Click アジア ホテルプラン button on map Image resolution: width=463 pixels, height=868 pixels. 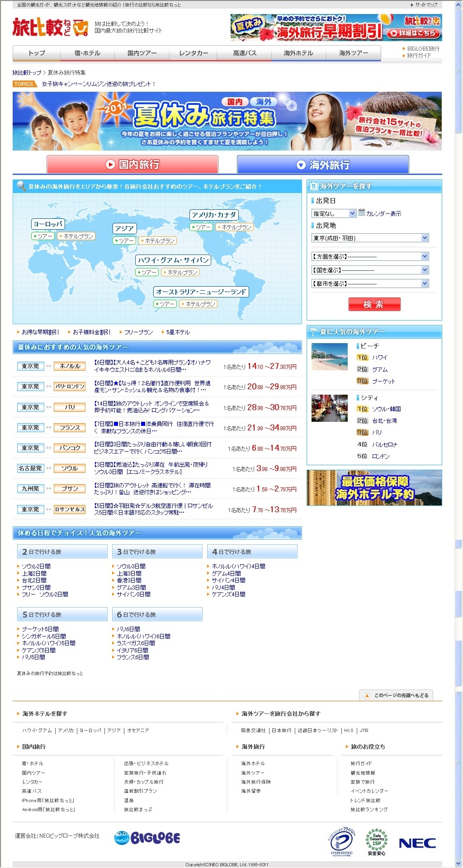[x=157, y=241]
